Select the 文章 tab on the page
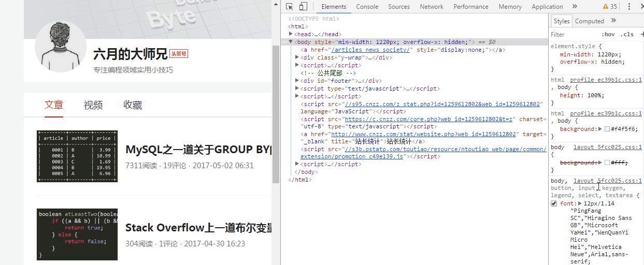Screen dimensions: 644x265 [x=54, y=105]
